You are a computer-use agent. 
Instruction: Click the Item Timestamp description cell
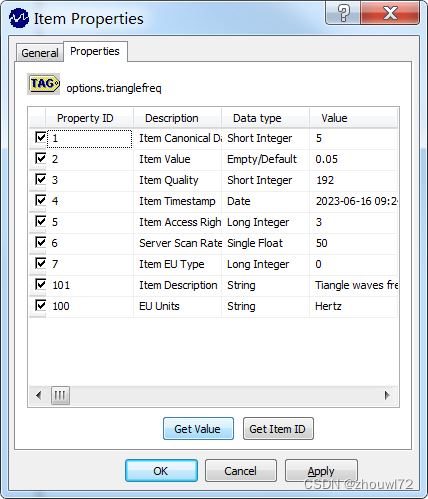(x=177, y=201)
